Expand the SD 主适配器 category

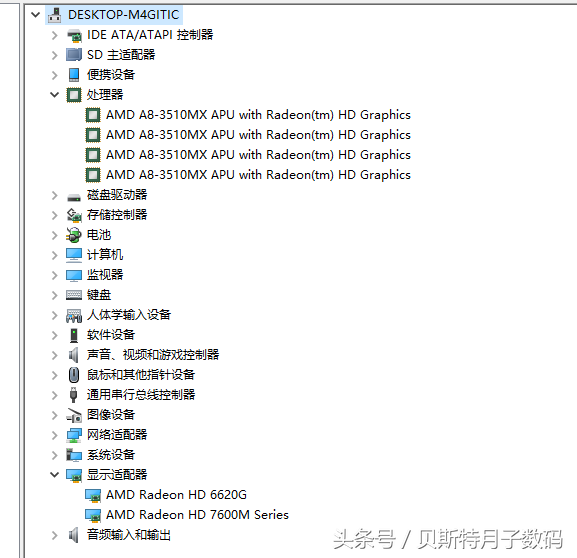tap(55, 55)
